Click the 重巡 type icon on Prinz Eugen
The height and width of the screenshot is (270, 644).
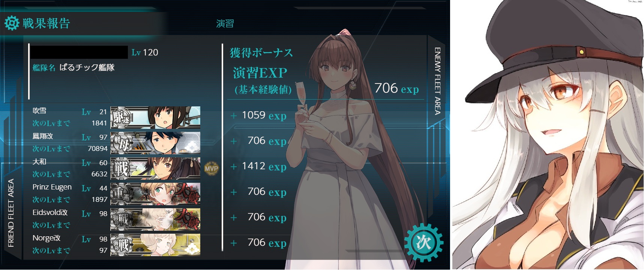121,194
